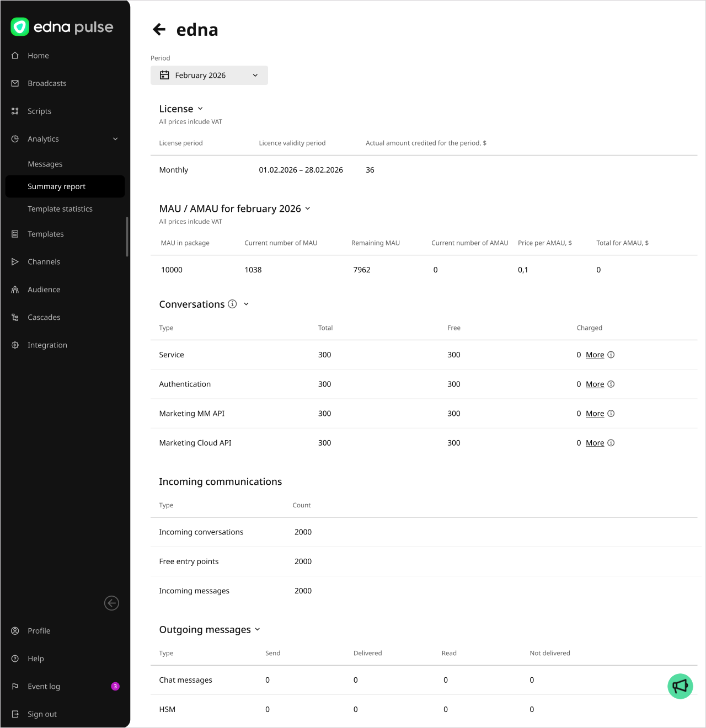Click Sign out in the sidebar

[x=42, y=714]
